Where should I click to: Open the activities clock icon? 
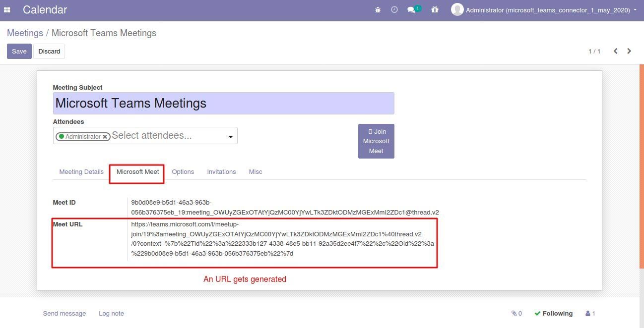(x=394, y=10)
